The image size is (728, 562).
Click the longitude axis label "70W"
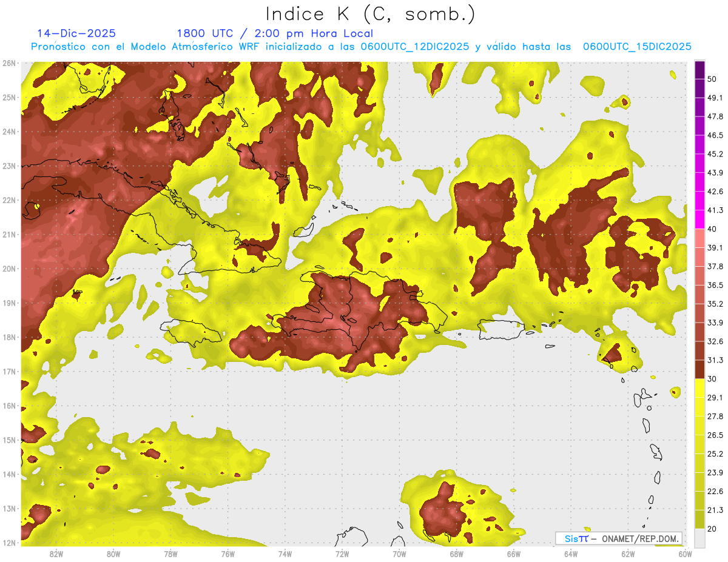point(399,554)
